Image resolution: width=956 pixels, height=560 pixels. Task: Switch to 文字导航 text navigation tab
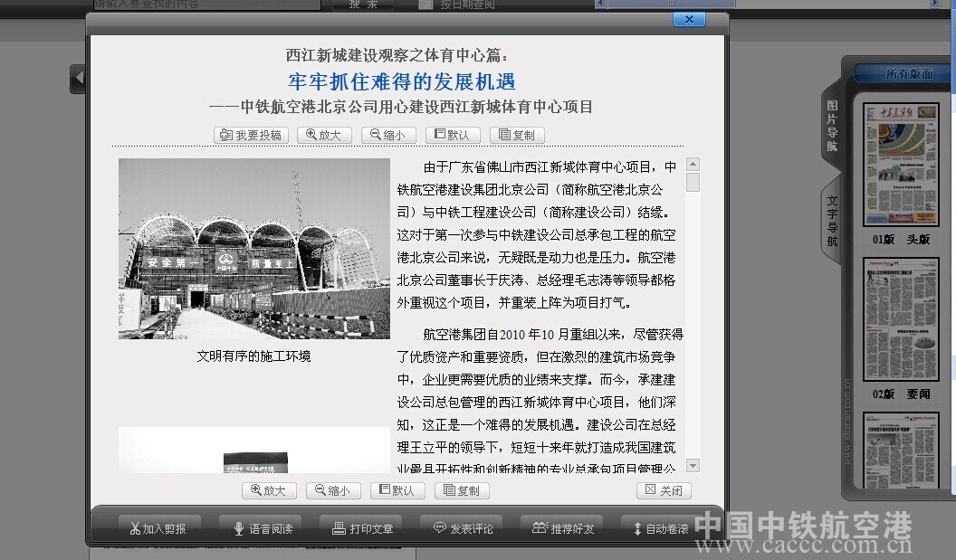point(832,221)
